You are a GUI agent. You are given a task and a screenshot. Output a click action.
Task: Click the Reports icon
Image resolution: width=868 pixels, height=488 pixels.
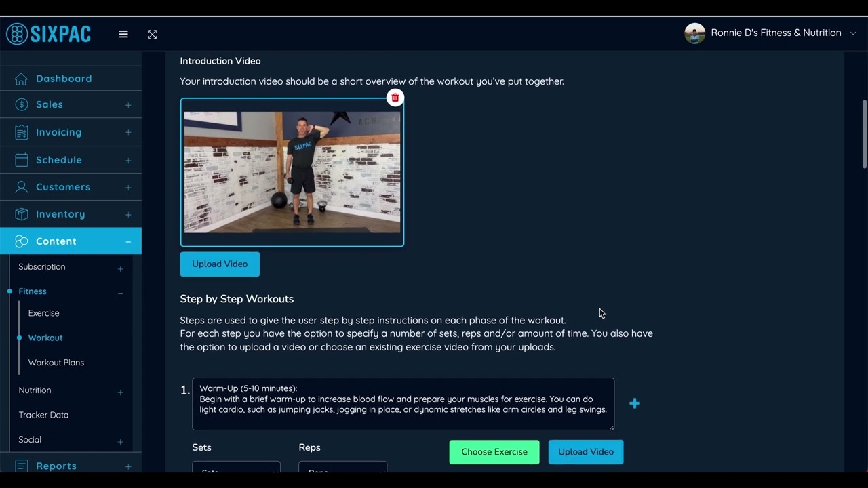pos(22,466)
